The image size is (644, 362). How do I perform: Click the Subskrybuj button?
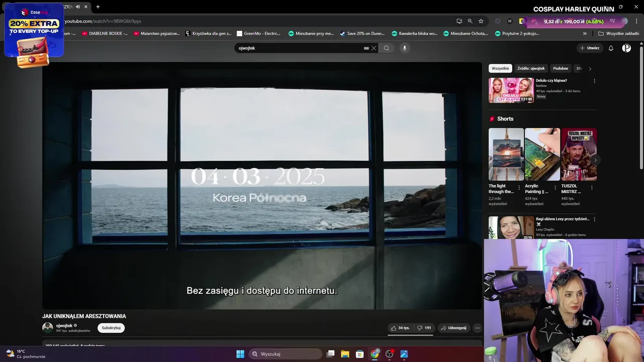(111, 328)
